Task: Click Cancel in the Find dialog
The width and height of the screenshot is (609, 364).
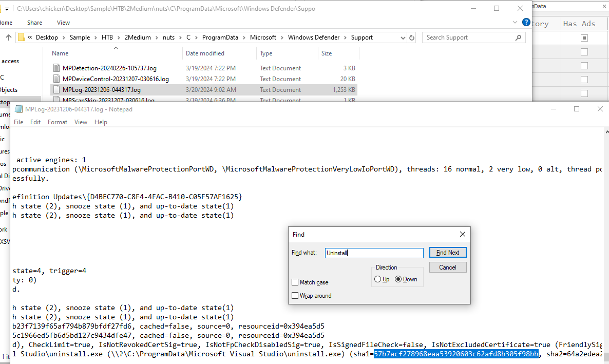Action: point(447,267)
